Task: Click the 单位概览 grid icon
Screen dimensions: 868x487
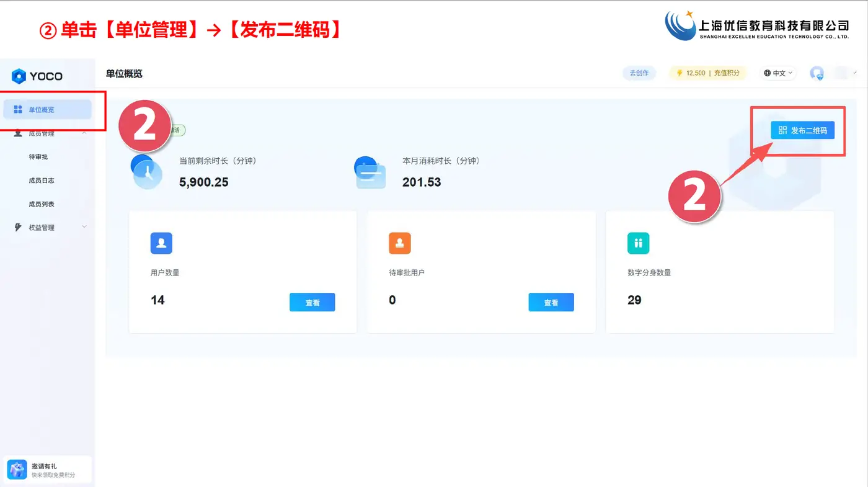Action: 18,110
